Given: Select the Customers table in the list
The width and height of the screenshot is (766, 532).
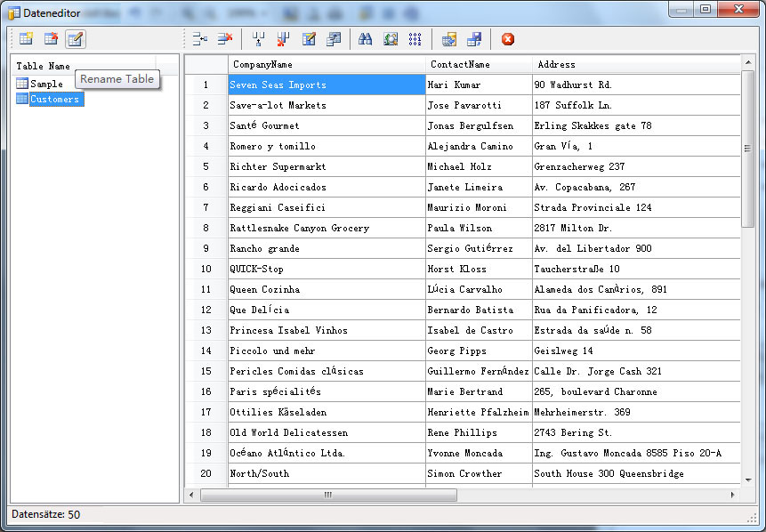Looking at the screenshot, I should point(56,99).
